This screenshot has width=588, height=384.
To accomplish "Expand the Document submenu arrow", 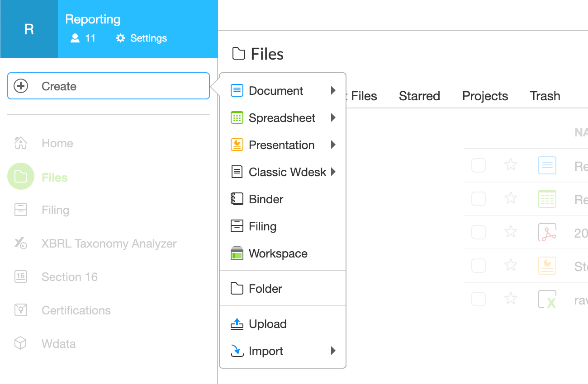I will tap(333, 91).
